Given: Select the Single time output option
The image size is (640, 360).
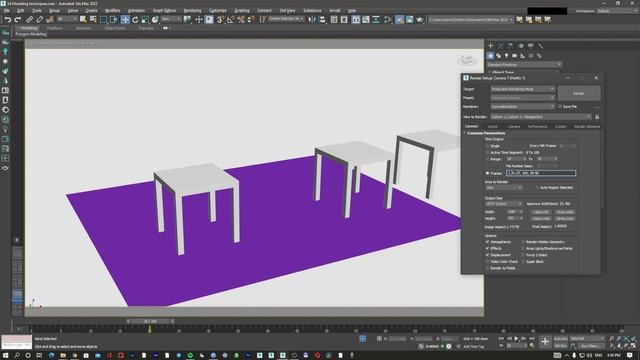Looking at the screenshot, I should pos(487,146).
